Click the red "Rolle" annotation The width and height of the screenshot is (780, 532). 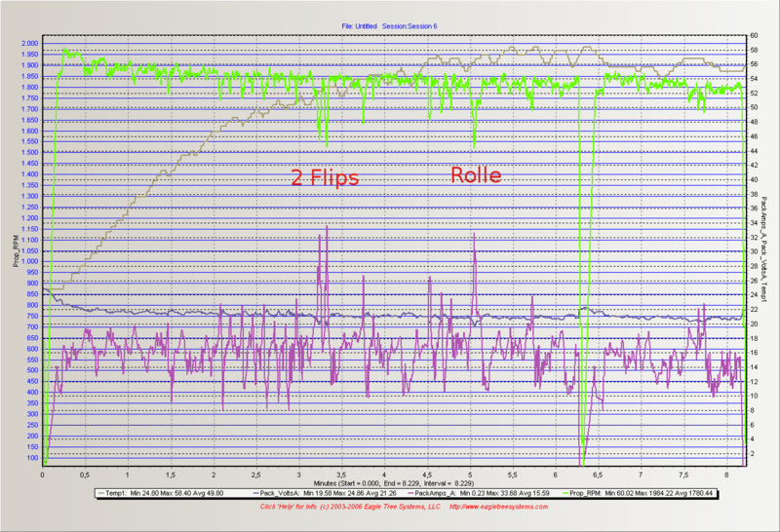pyautogui.click(x=476, y=175)
